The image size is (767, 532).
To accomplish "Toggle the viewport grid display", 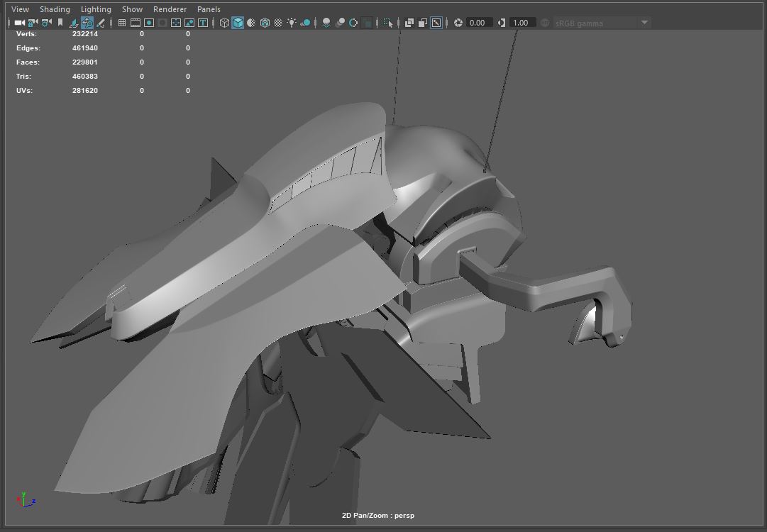I will (x=121, y=23).
